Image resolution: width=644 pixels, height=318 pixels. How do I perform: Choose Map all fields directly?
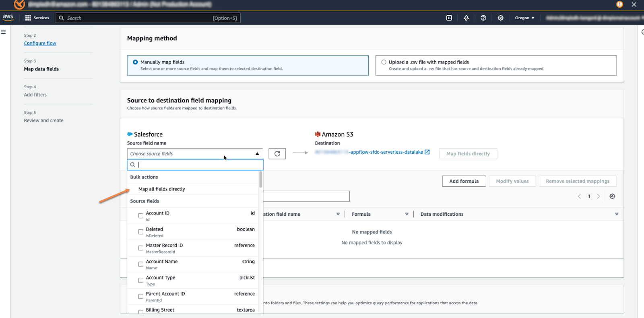click(161, 189)
